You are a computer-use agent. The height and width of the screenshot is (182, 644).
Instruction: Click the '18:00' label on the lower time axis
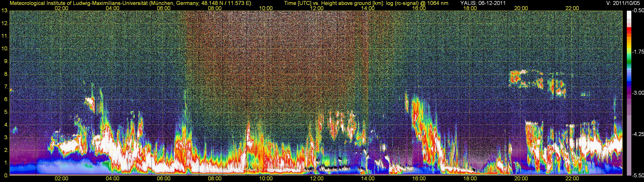point(470,179)
